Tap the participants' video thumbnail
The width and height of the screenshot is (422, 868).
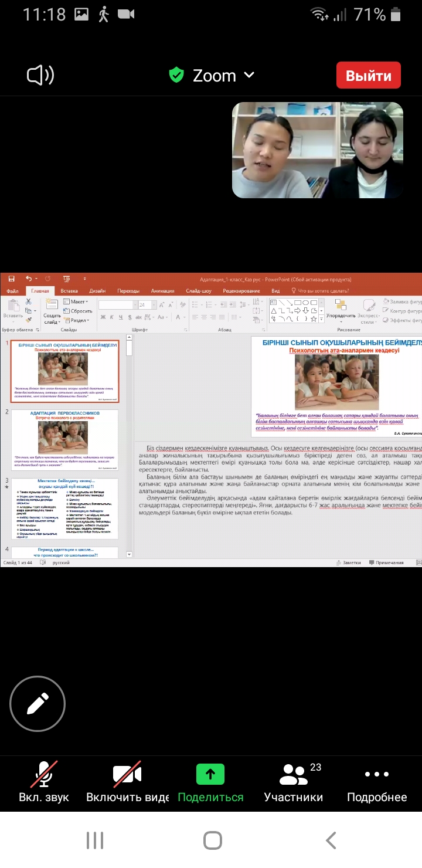(x=318, y=150)
